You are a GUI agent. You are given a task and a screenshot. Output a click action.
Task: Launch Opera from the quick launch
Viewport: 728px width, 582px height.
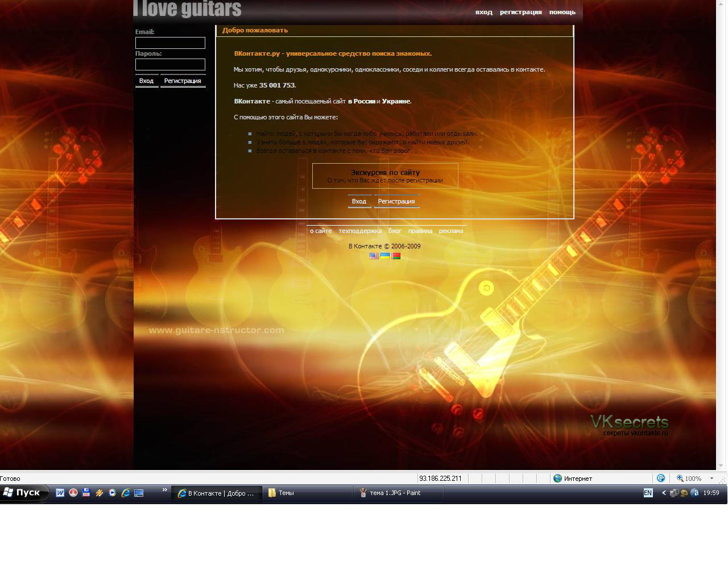[x=73, y=493]
